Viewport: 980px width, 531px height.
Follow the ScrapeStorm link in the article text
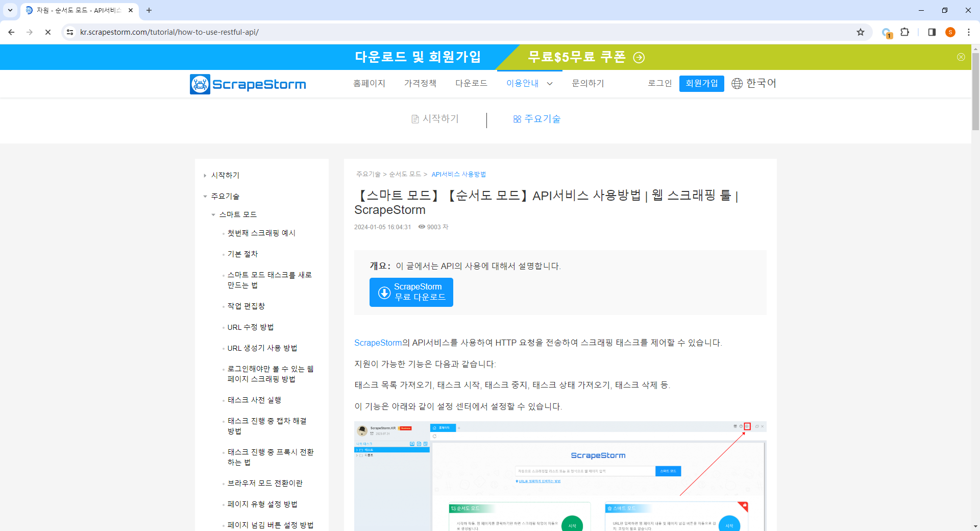[x=378, y=343]
